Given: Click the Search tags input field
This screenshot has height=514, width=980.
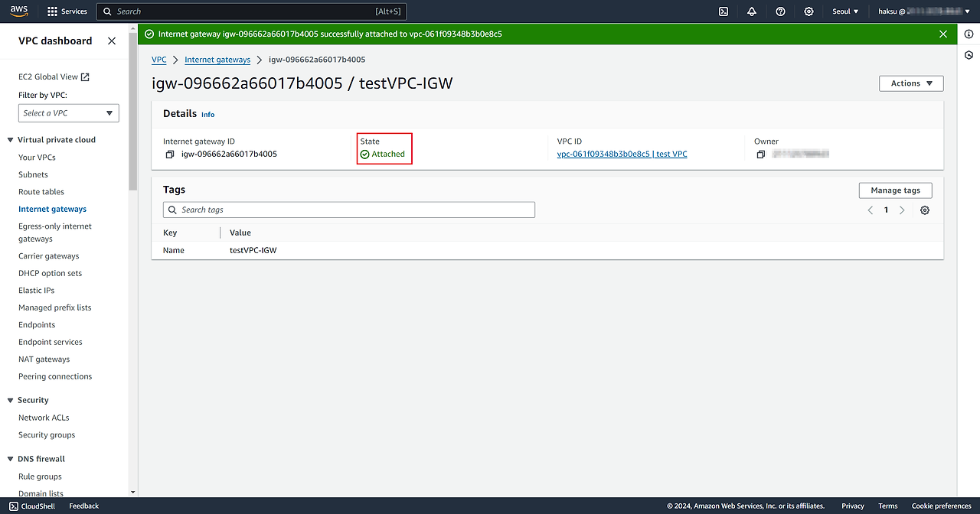Looking at the screenshot, I should [x=349, y=210].
